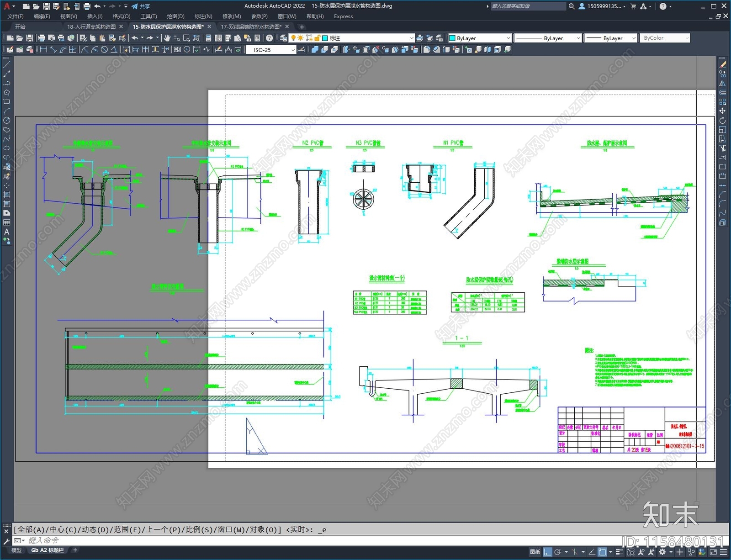Click the keyword search box in title bar
The height and width of the screenshot is (560, 731).
[x=528, y=6]
